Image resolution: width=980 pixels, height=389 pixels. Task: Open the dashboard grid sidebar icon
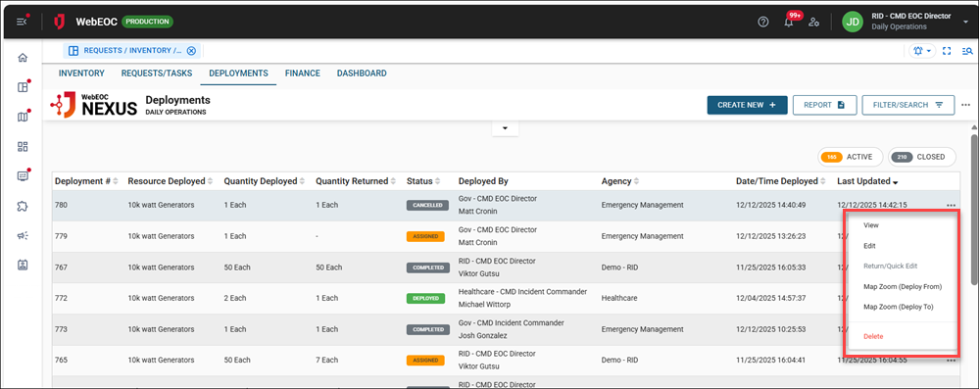coord(23,146)
